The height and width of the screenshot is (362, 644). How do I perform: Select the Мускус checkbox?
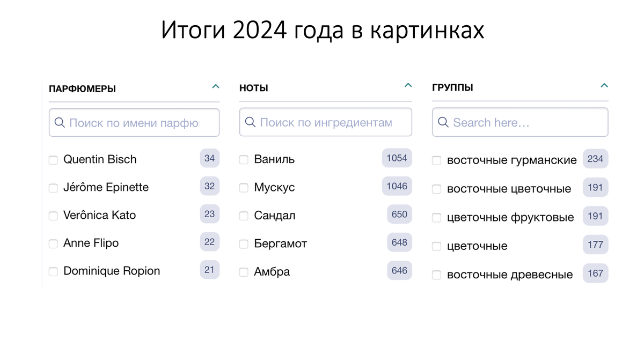click(244, 188)
